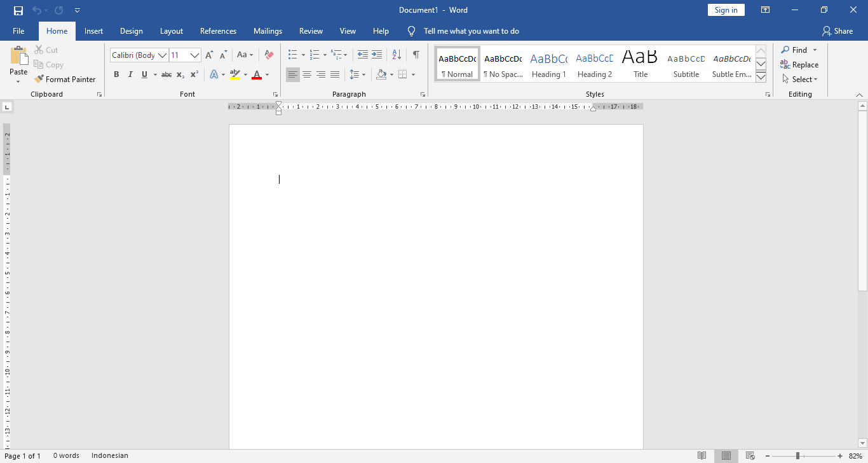The image size is (868, 463).
Task: Open the Replace dialog
Action: tap(799, 64)
